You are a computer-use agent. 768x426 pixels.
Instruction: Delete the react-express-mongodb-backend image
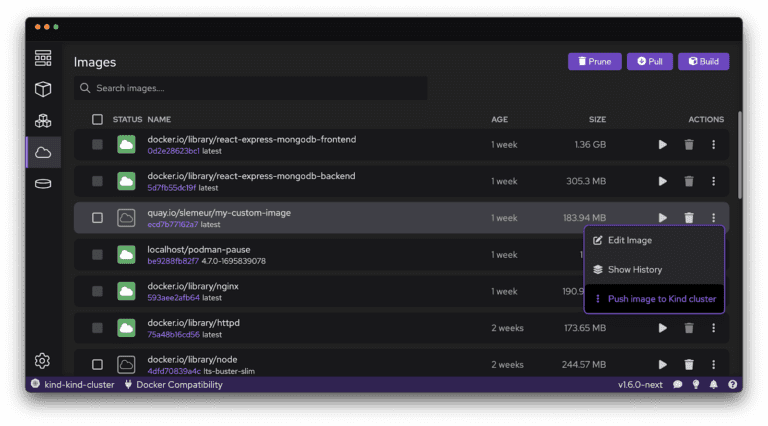688,181
